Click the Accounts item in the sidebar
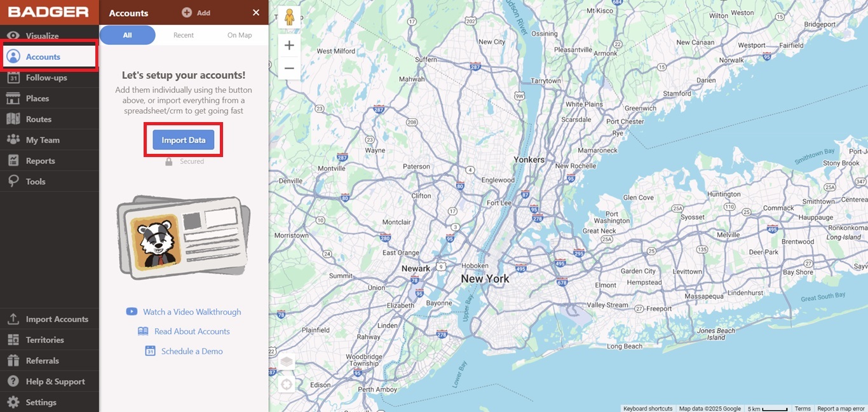 click(x=50, y=57)
